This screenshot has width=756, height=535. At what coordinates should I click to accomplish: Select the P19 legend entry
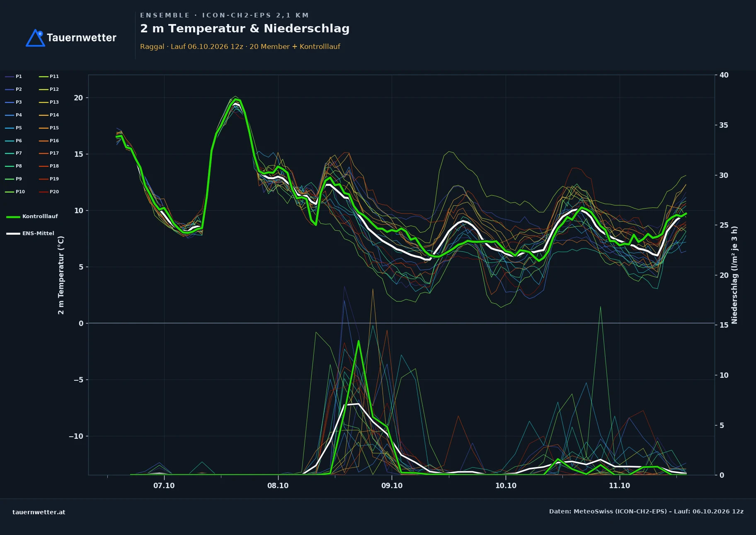point(49,179)
